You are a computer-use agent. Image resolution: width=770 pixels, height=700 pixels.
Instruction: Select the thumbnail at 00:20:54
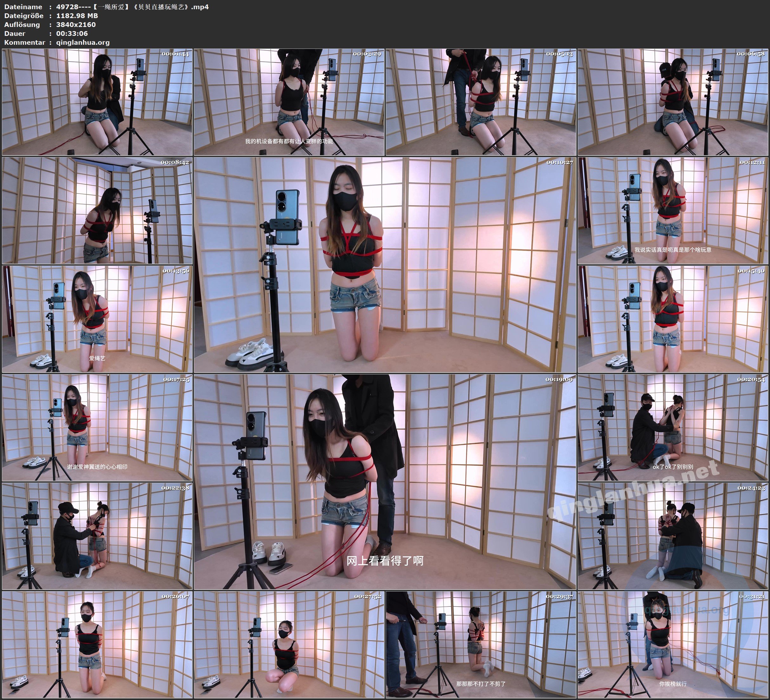673,427
